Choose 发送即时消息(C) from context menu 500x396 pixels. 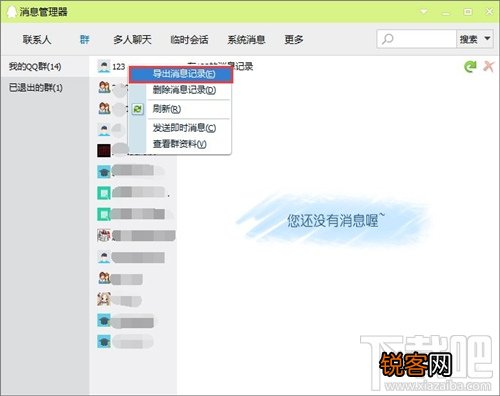pyautogui.click(x=184, y=128)
